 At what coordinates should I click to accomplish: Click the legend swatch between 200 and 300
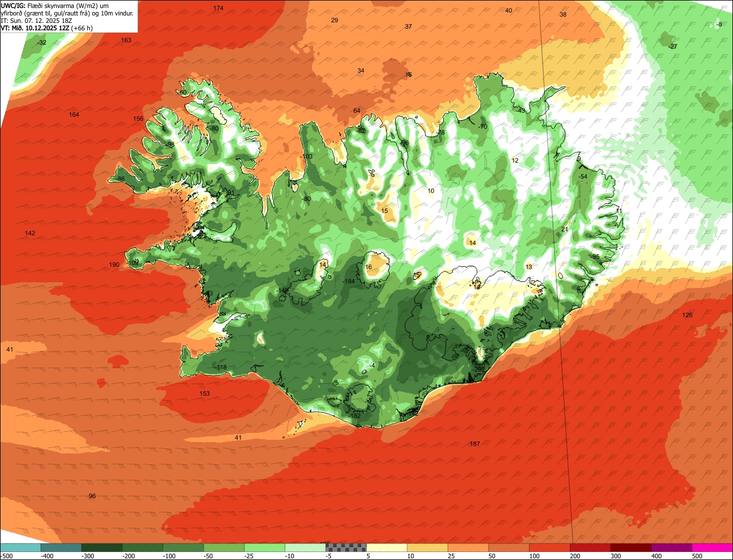coord(590,547)
